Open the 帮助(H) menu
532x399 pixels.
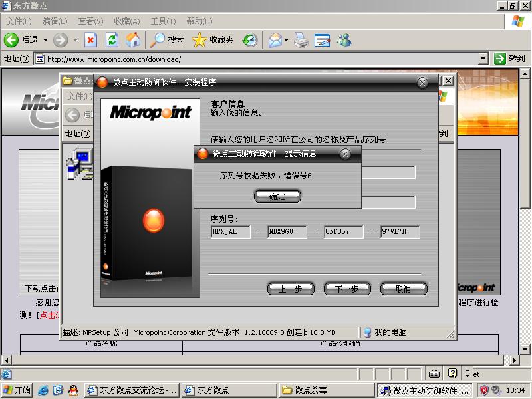tap(199, 21)
